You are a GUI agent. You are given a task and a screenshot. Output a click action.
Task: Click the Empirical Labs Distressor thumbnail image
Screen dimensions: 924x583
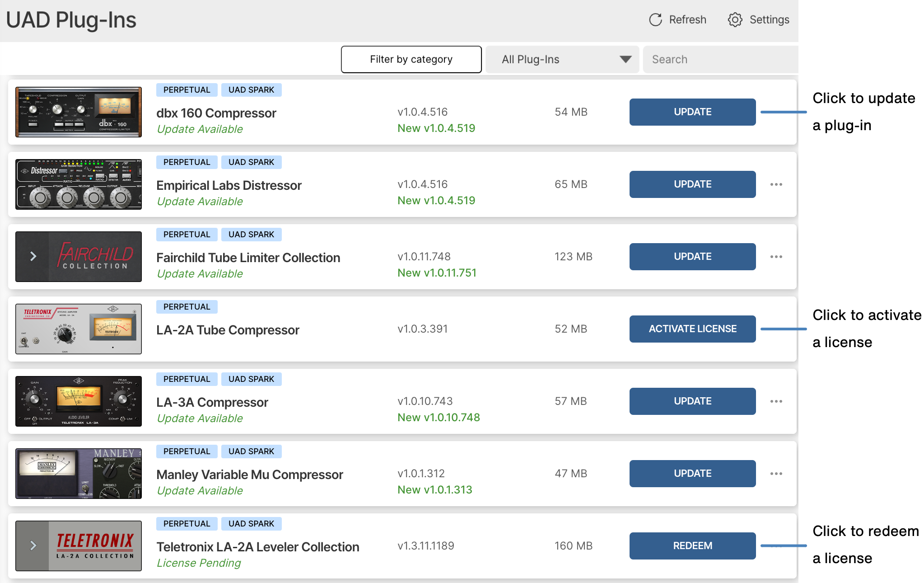(79, 184)
